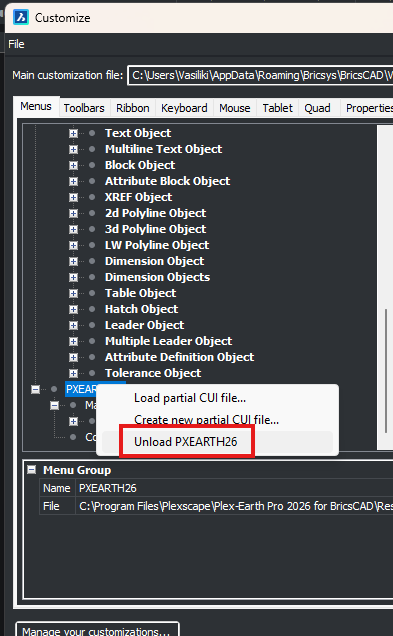393x636 pixels.
Task: Select the Block Object tree item
Action: click(x=140, y=165)
